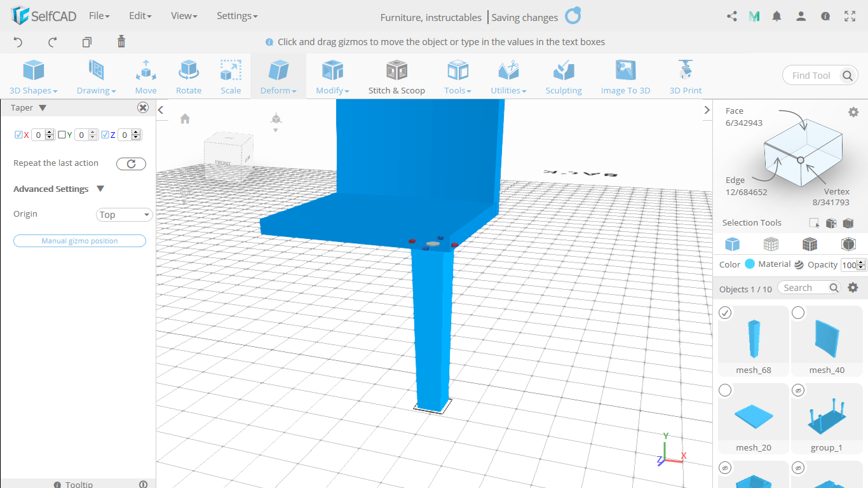
Task: Open the Deform dropdown
Action: (x=278, y=77)
